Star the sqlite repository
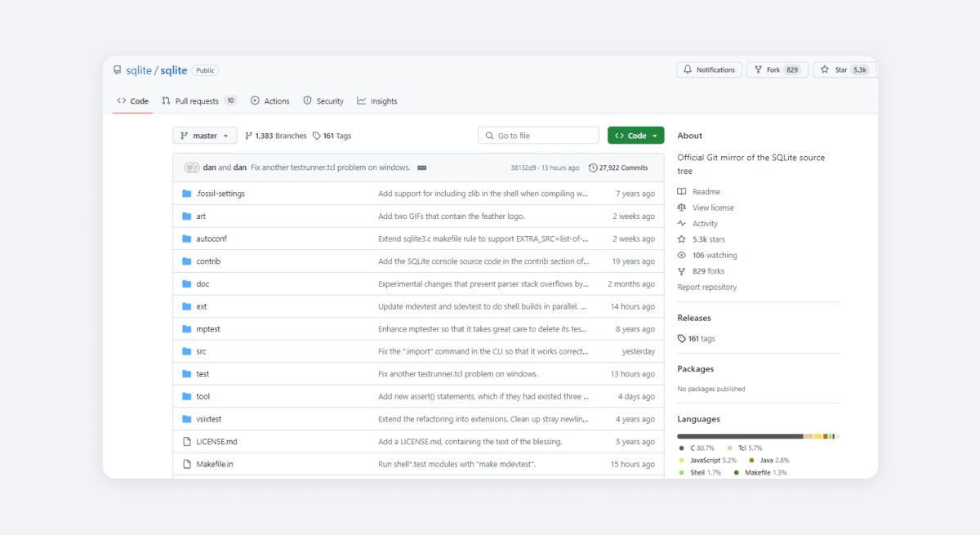 point(844,70)
